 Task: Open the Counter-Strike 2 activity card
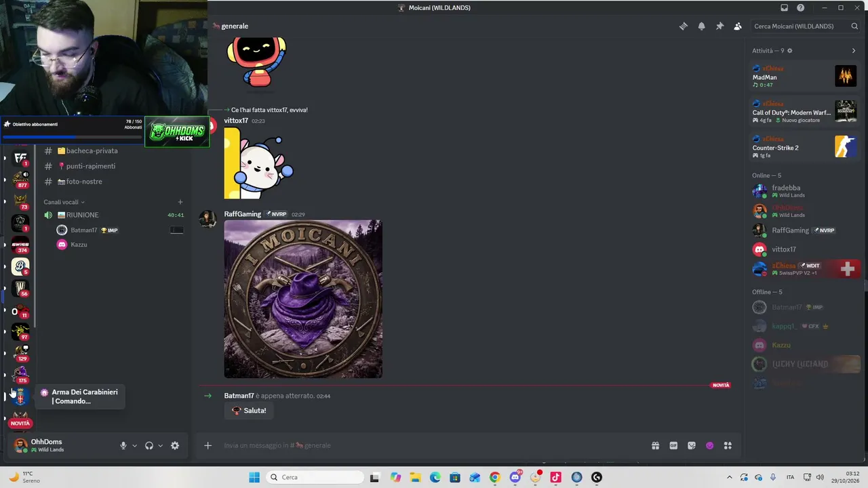(805, 146)
